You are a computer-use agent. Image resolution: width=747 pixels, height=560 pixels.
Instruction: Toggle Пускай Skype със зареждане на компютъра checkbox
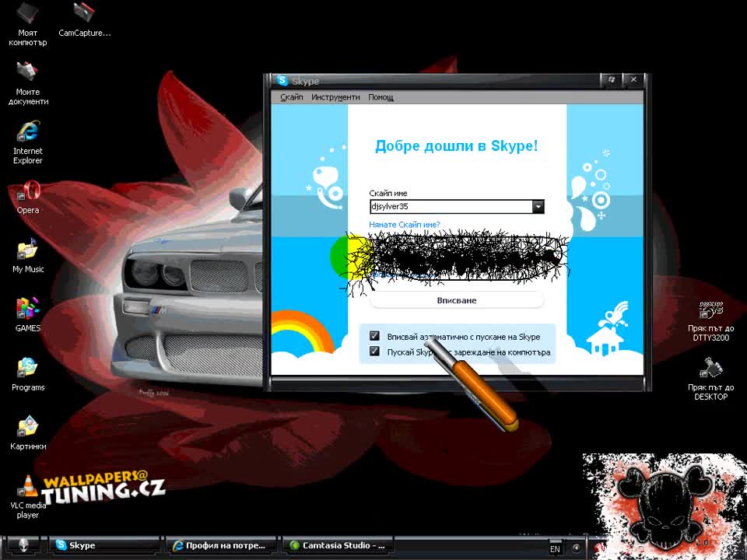(375, 352)
